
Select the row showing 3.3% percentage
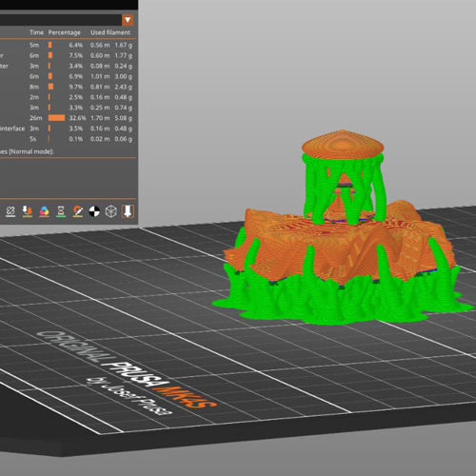click(69, 108)
